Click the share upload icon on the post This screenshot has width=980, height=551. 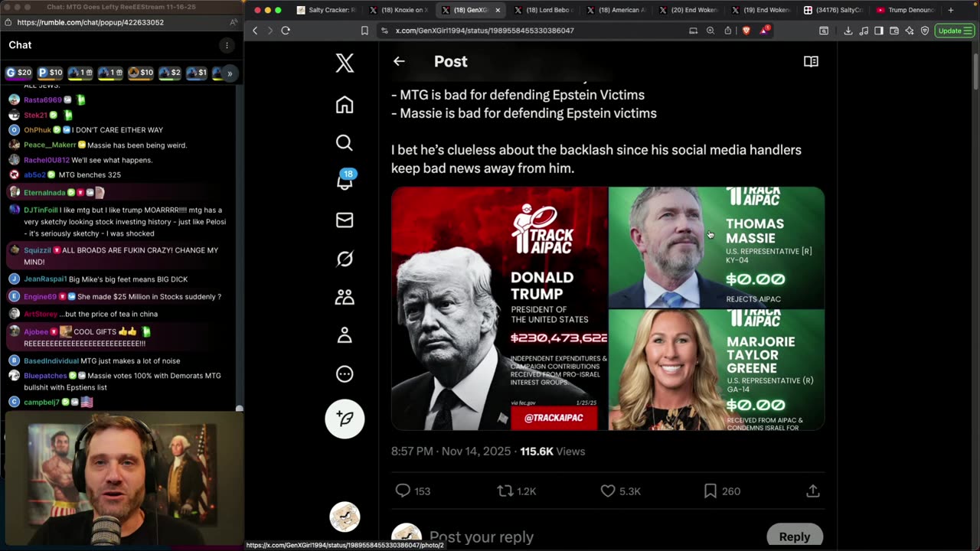(x=813, y=491)
